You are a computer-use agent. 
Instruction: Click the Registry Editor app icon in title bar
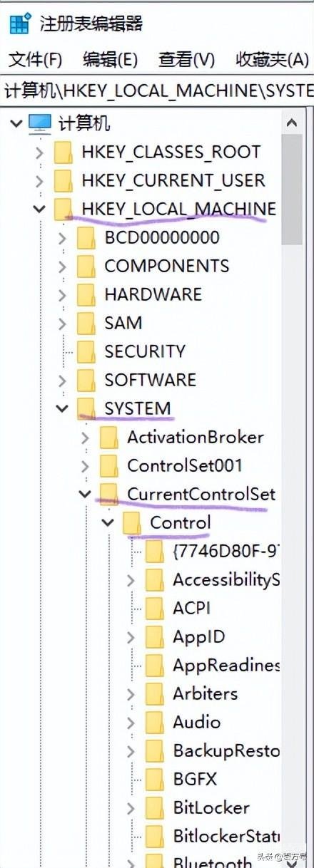[21, 24]
